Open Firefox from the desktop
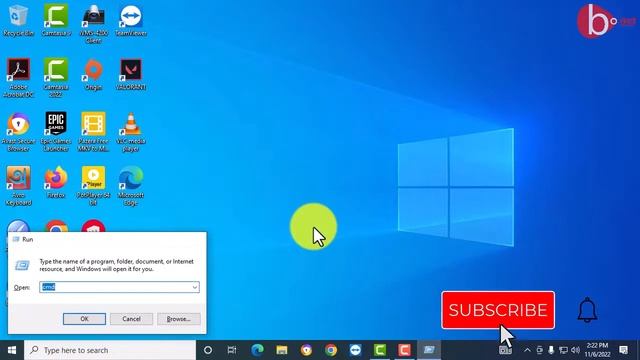 (56, 182)
